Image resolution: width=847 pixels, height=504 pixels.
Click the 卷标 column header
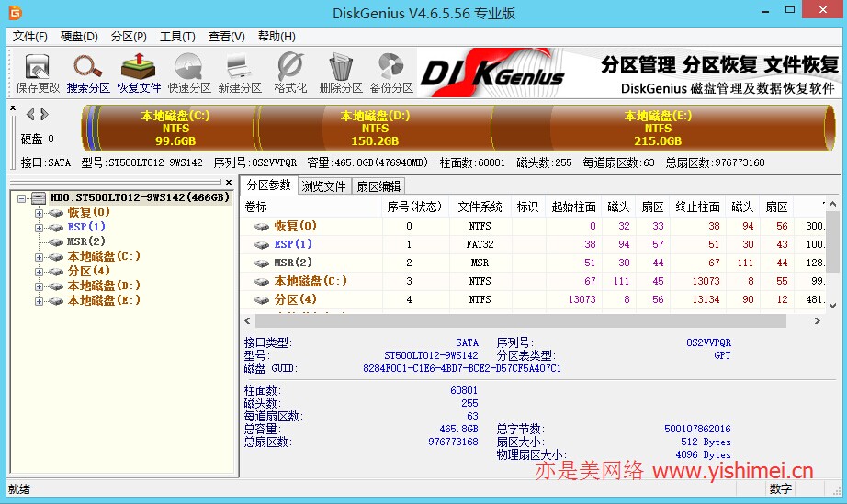(311, 207)
